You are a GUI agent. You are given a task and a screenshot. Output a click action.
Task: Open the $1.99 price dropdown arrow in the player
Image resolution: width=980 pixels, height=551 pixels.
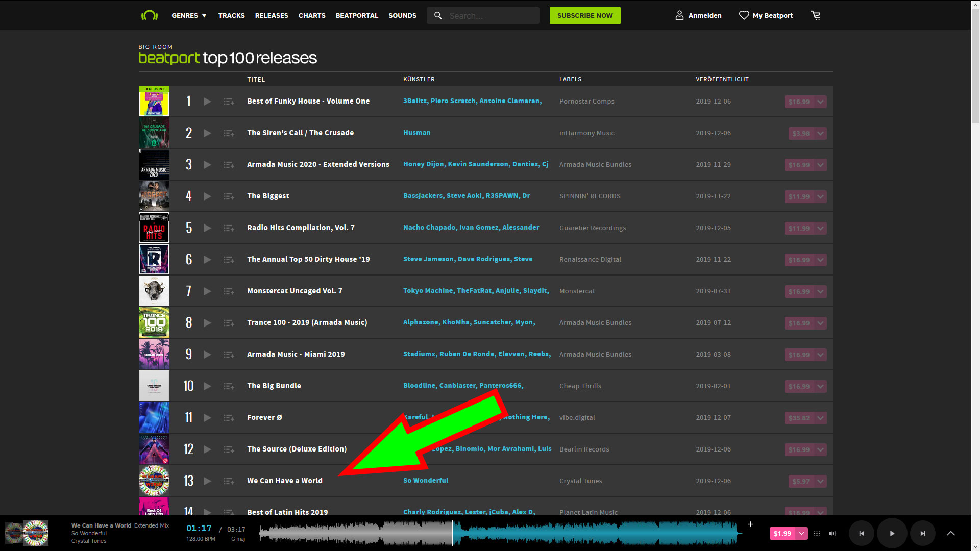801,534
